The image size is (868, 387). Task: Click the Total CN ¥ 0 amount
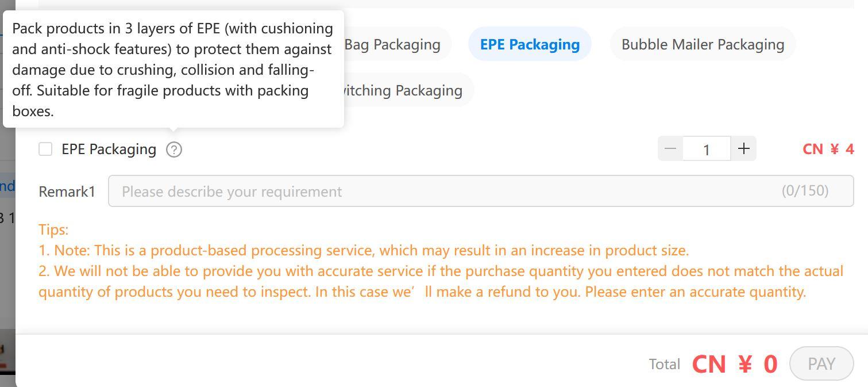click(x=735, y=364)
